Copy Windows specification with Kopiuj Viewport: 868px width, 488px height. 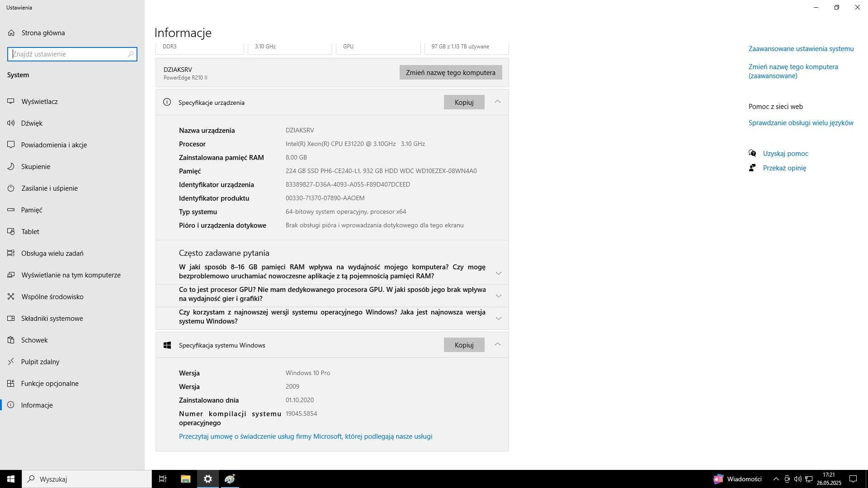tap(464, 345)
